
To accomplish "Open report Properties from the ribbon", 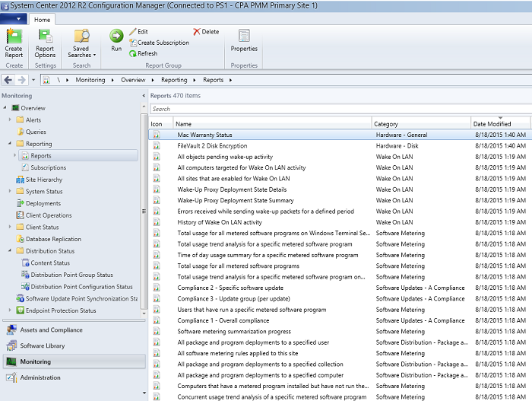I will click(x=244, y=40).
